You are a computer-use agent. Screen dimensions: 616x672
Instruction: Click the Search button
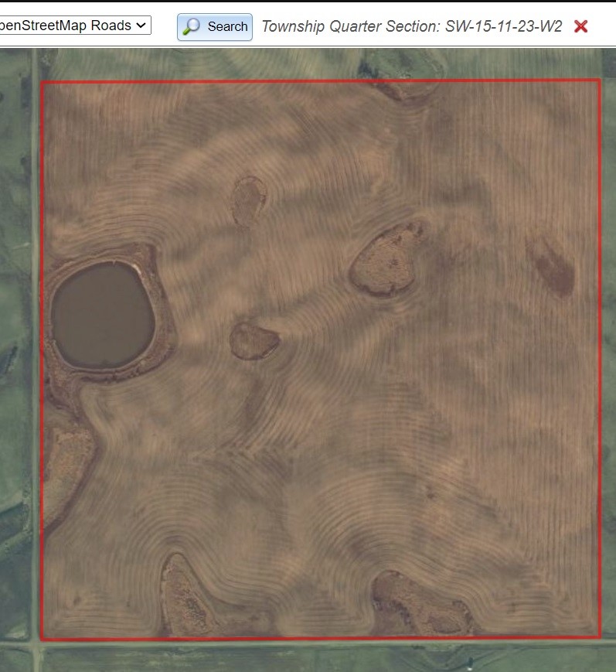tap(215, 27)
